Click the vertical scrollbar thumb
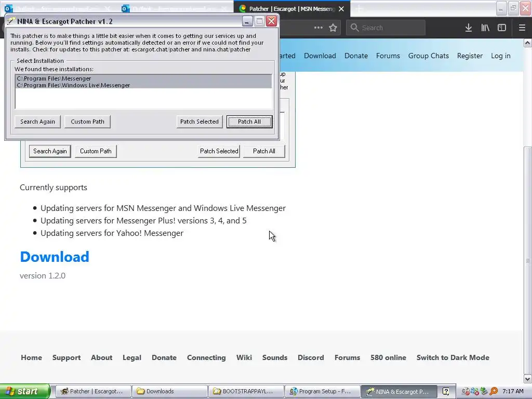 pos(528,260)
